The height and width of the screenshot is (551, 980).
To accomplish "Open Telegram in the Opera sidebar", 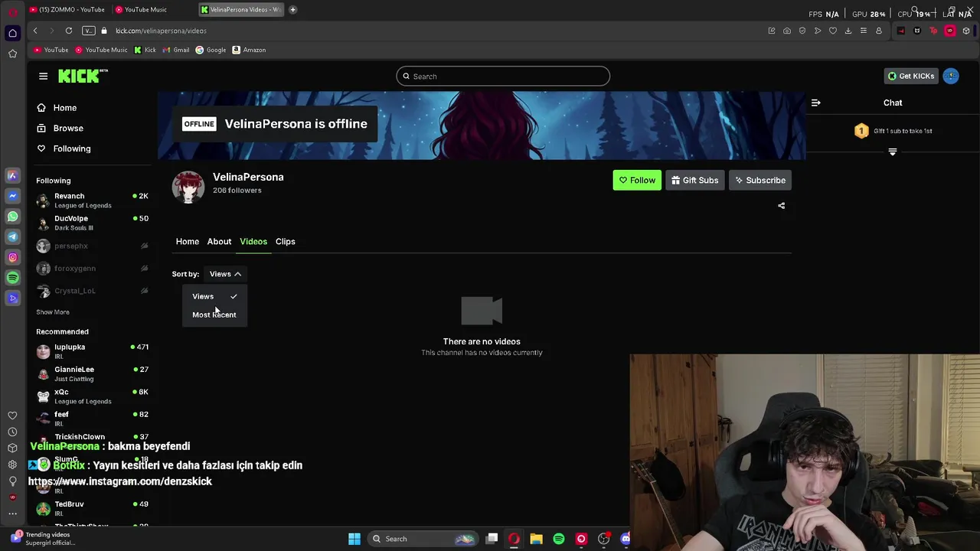I will coord(12,237).
